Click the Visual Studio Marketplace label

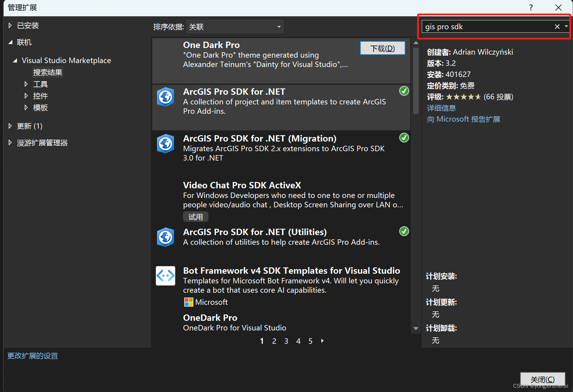click(66, 60)
